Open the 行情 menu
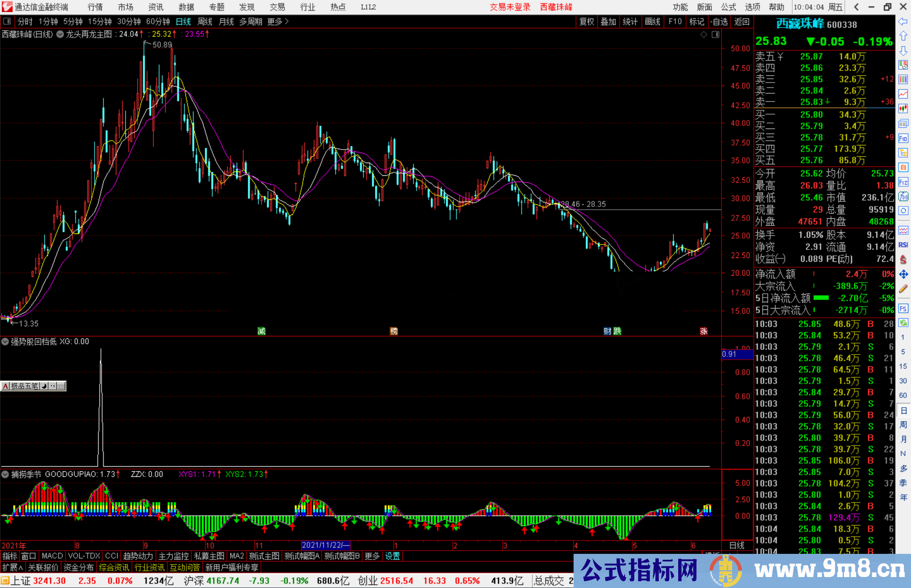911x588 pixels. coord(95,7)
